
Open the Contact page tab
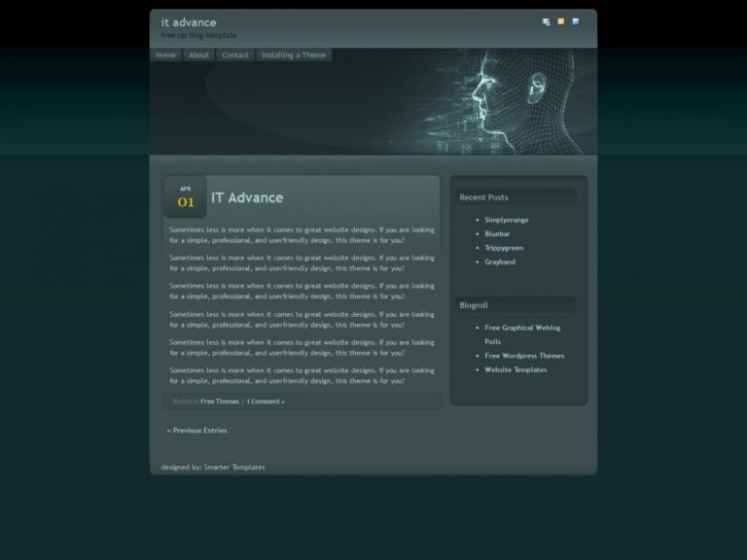[x=235, y=55]
